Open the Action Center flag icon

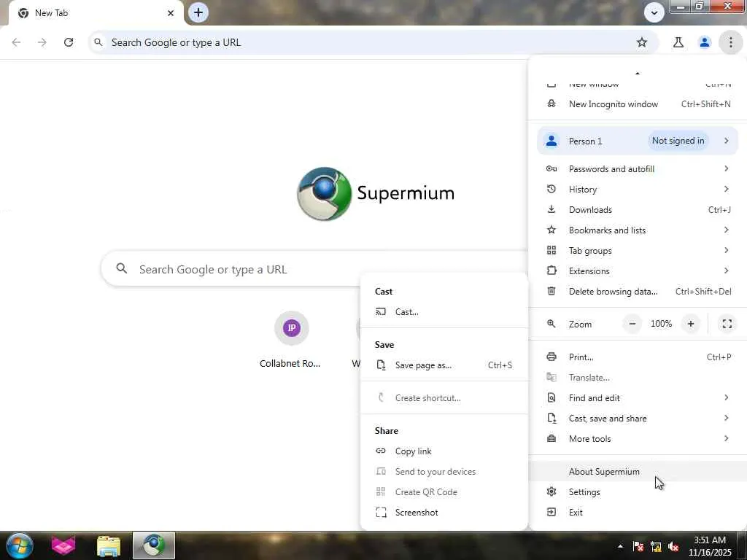(638, 547)
